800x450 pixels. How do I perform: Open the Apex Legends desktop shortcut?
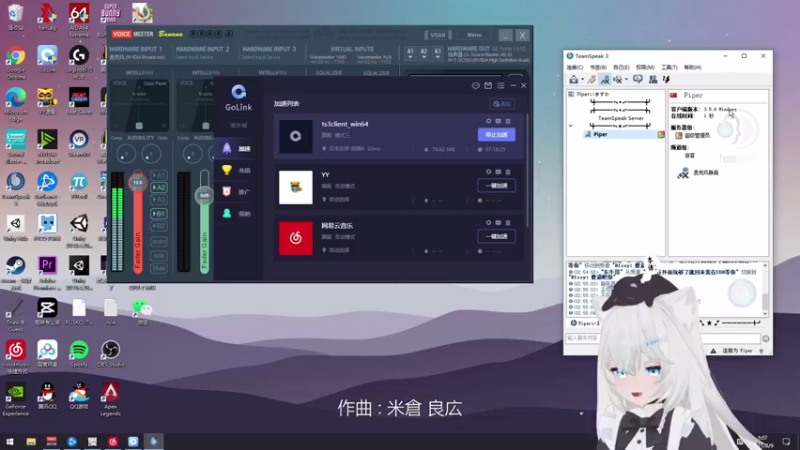click(110, 399)
